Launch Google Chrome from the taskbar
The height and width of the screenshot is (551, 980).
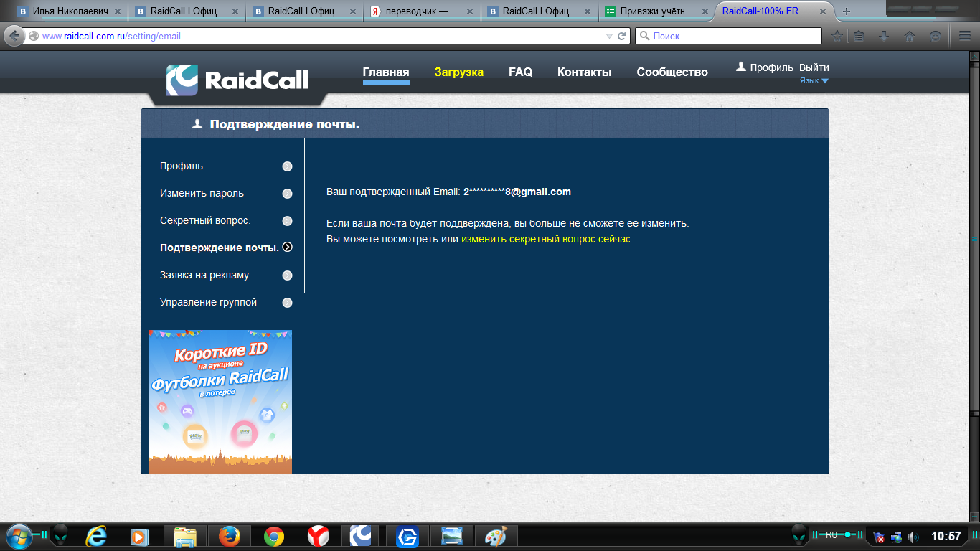click(273, 537)
